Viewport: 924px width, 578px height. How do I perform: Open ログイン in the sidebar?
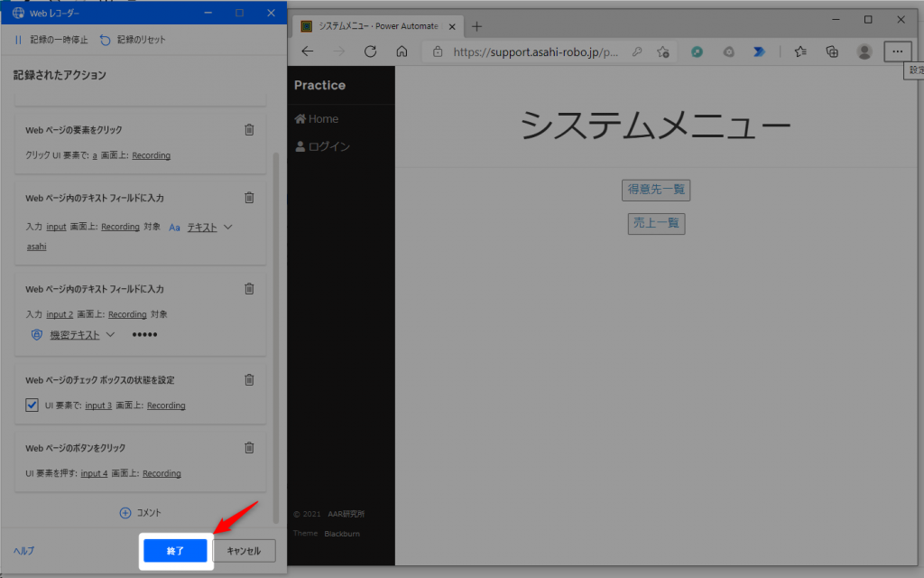pos(322,146)
